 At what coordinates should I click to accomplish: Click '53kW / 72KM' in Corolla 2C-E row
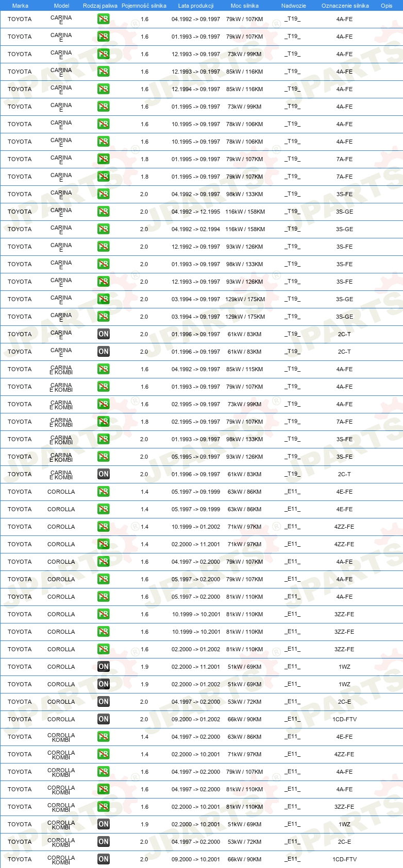(x=245, y=702)
